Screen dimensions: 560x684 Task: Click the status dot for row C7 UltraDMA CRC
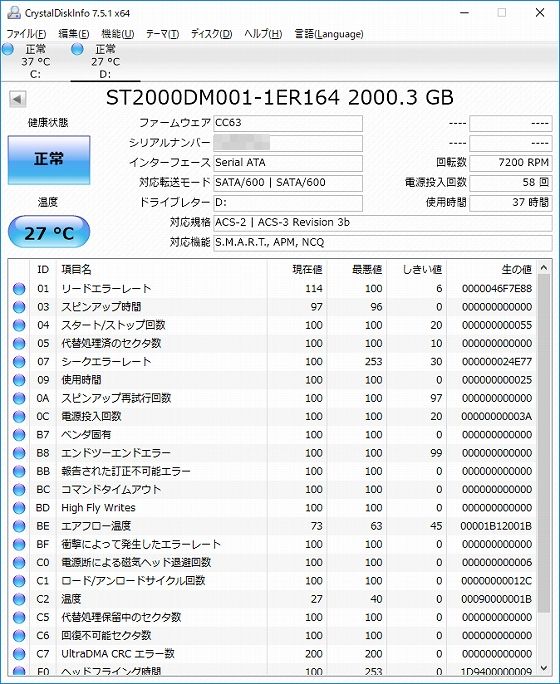[x=19, y=654]
